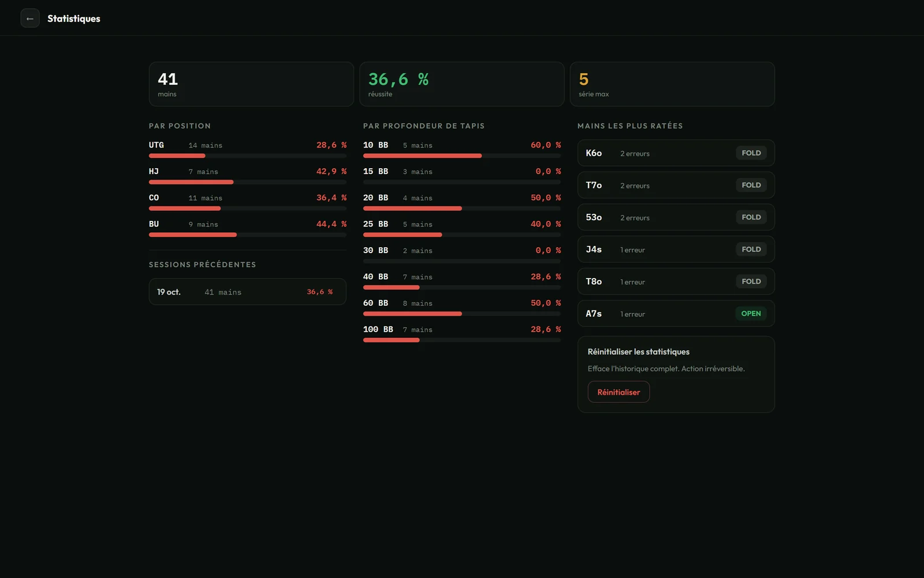Click the '2 erreurs' text beside K6o
924x578 pixels.
[x=635, y=154]
